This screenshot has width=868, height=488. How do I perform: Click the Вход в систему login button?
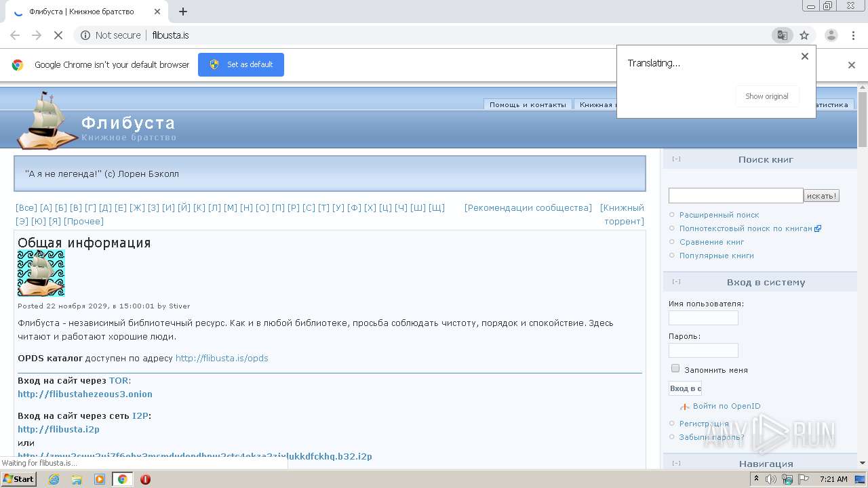click(x=685, y=388)
